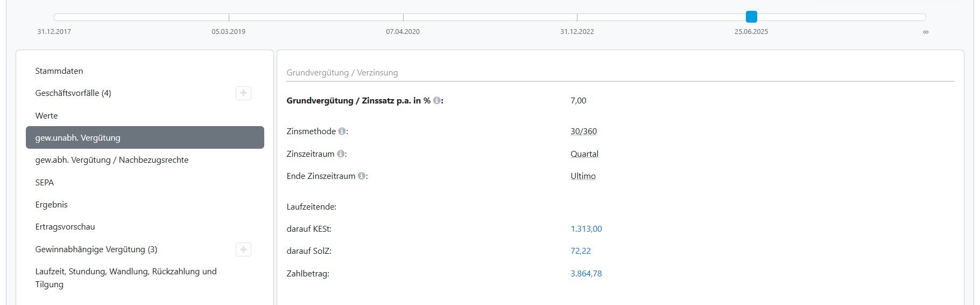Image resolution: width=980 pixels, height=305 pixels.
Task: Show Ertragsvorschau page
Action: click(x=65, y=227)
